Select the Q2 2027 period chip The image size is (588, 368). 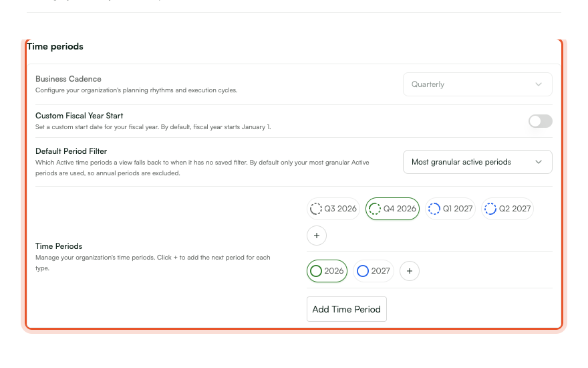coord(507,208)
